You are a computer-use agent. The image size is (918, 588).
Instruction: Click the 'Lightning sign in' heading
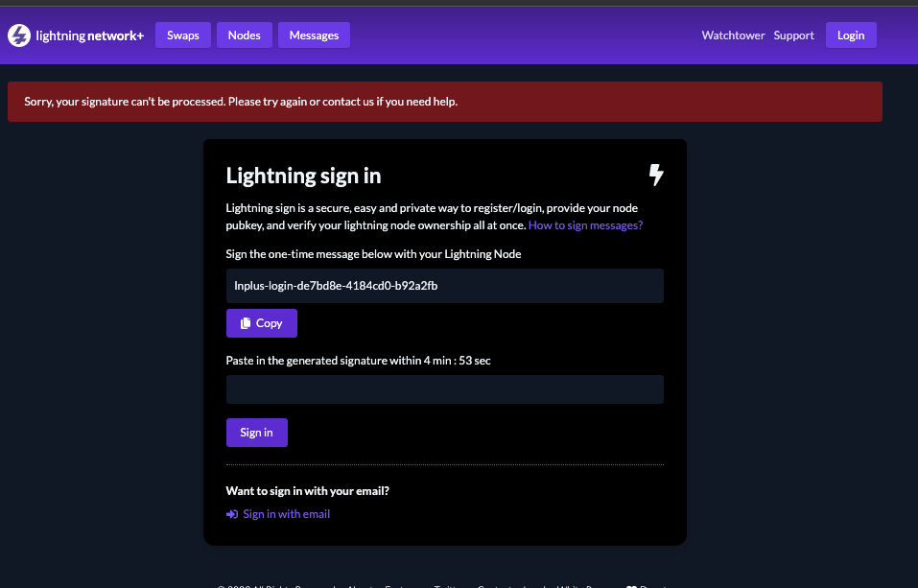pos(303,176)
